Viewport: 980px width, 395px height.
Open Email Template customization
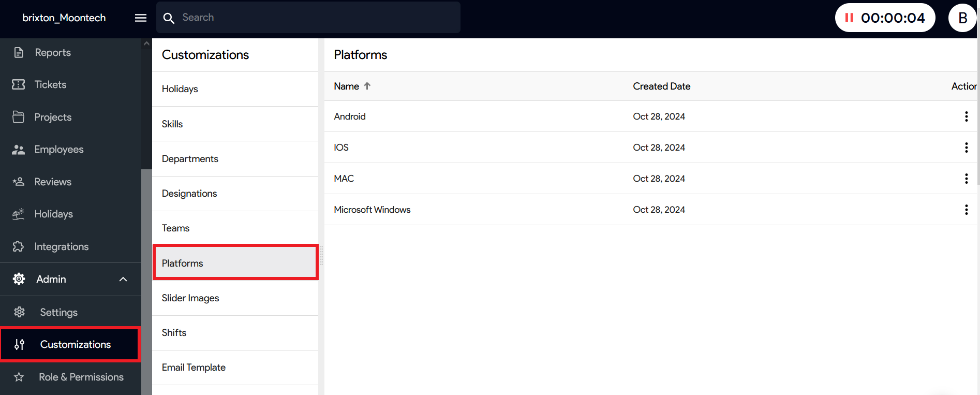[194, 368]
